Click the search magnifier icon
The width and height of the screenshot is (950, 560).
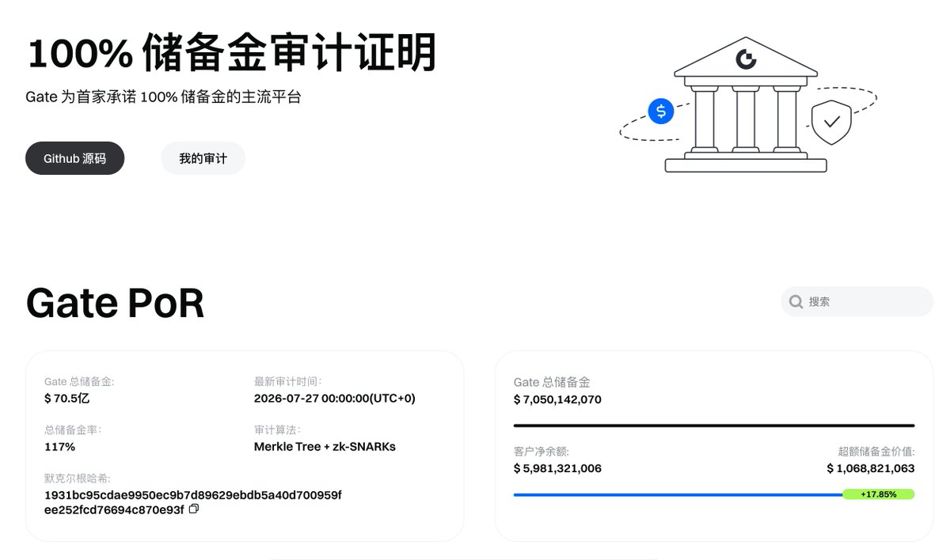click(796, 301)
